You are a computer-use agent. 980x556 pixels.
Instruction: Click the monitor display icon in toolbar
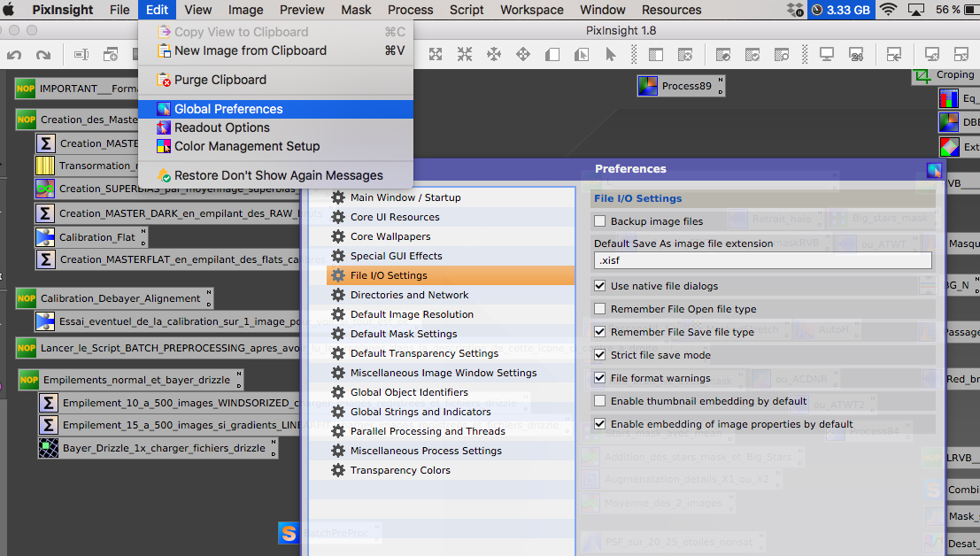[827, 54]
